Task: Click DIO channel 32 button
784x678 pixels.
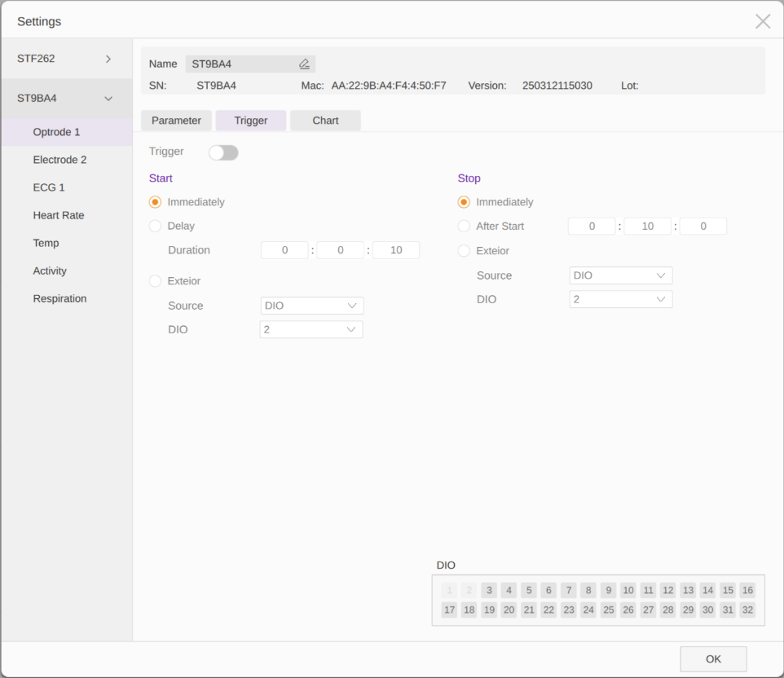Action: 747,610
